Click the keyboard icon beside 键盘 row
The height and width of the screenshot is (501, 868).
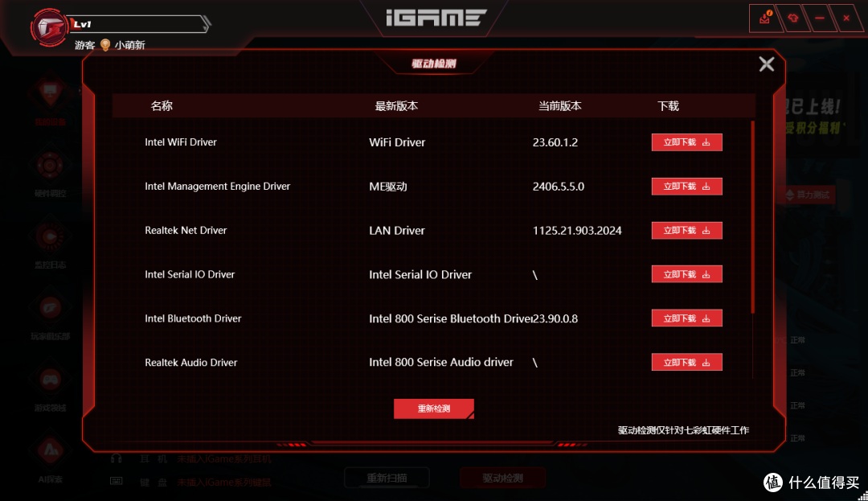coord(117,482)
